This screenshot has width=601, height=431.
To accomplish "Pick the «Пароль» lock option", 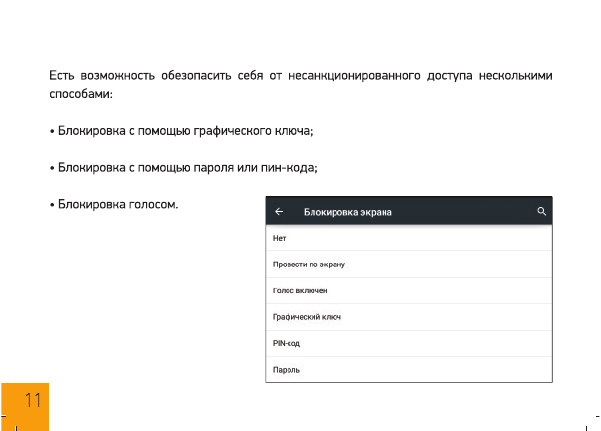I will (286, 369).
